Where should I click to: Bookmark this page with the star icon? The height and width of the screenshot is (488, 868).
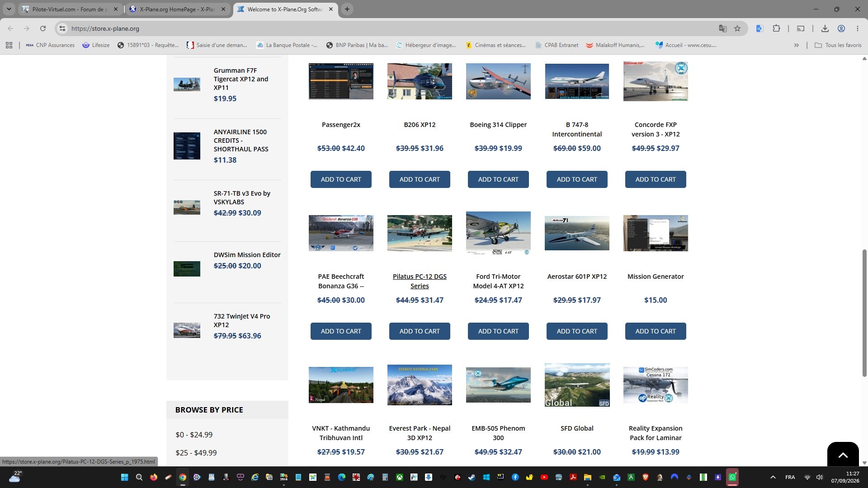737,28
